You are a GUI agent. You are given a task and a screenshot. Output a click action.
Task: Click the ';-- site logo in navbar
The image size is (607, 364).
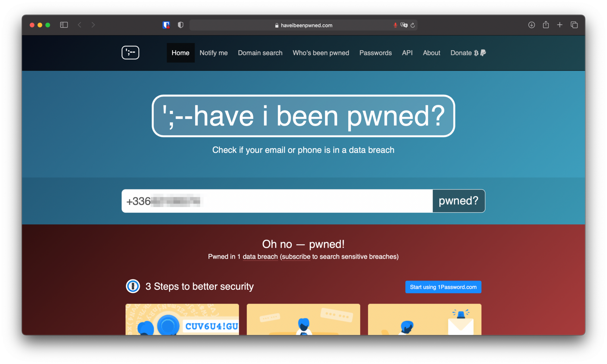tap(130, 53)
